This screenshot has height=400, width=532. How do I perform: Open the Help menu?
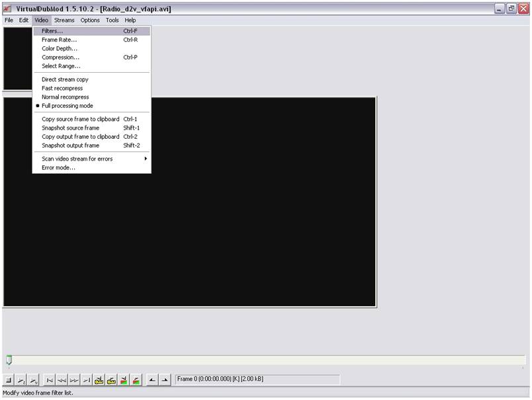(x=130, y=20)
